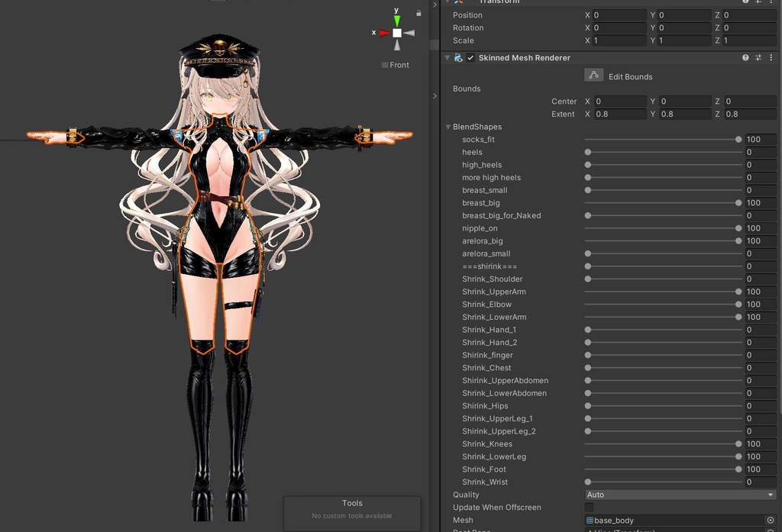
Task: Click the Shrink_LowerLeg value field
Action: [761, 456]
